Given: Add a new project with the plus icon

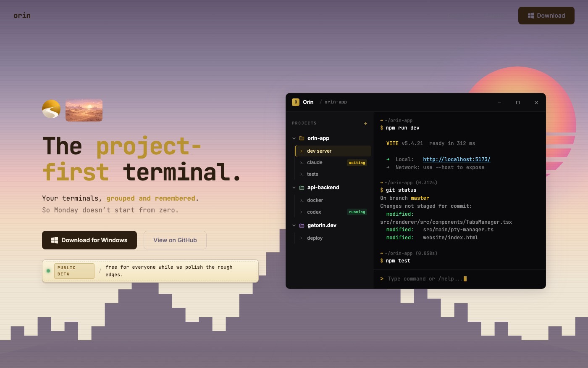Looking at the screenshot, I should point(365,123).
